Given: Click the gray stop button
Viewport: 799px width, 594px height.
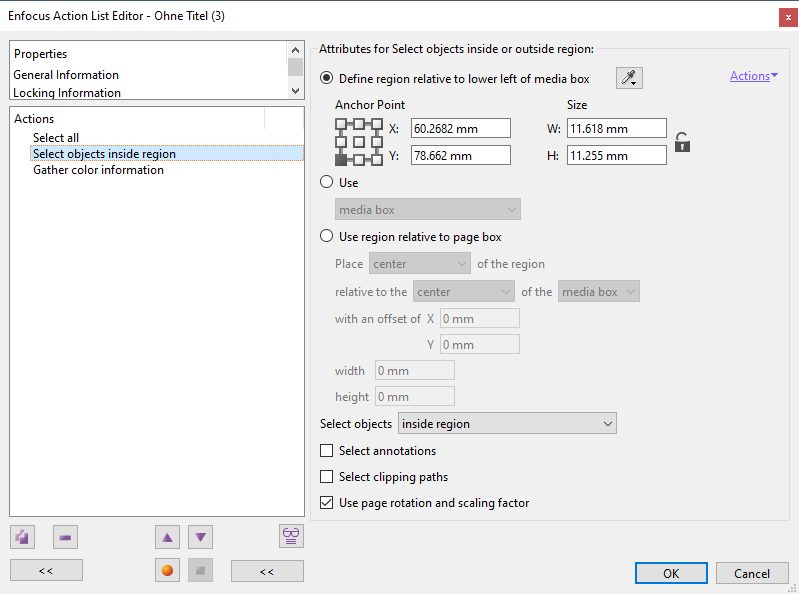Looking at the screenshot, I should [x=200, y=571].
